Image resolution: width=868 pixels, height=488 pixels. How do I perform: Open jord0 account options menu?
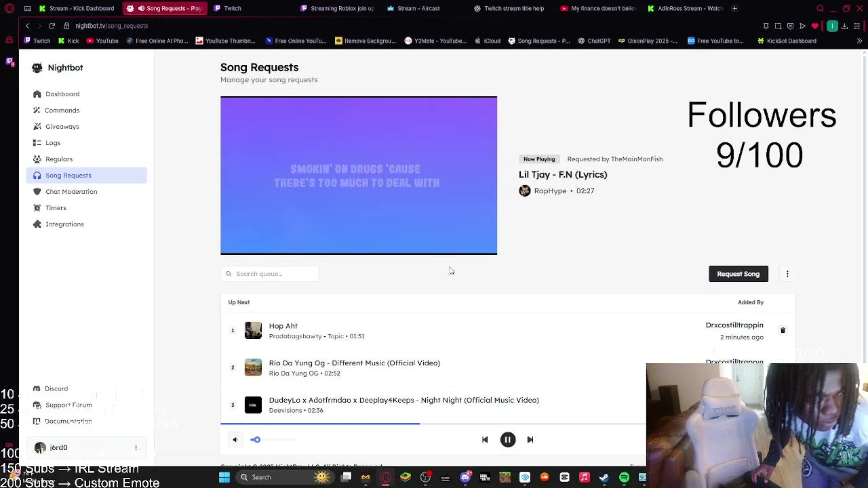point(136,448)
